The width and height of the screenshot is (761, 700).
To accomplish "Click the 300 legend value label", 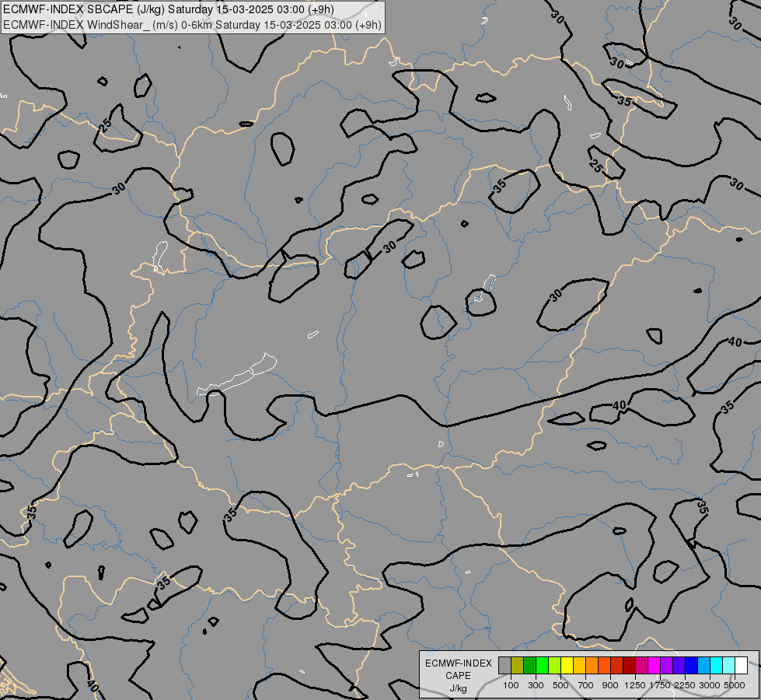I will click(x=536, y=685).
